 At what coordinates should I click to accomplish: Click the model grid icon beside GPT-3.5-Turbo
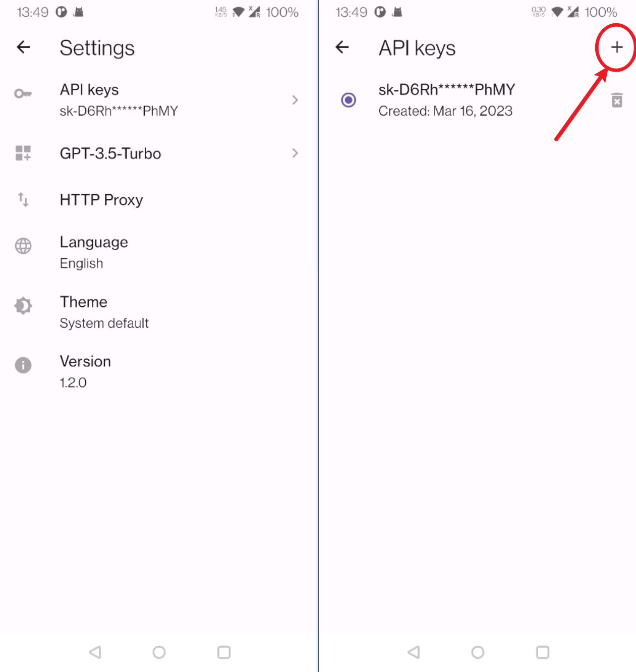pos(23,153)
